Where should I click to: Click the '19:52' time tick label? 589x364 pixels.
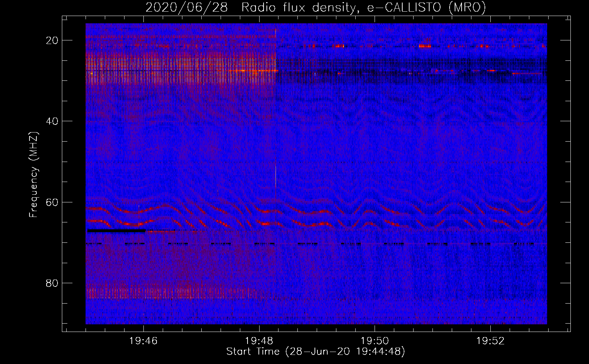[x=490, y=341]
